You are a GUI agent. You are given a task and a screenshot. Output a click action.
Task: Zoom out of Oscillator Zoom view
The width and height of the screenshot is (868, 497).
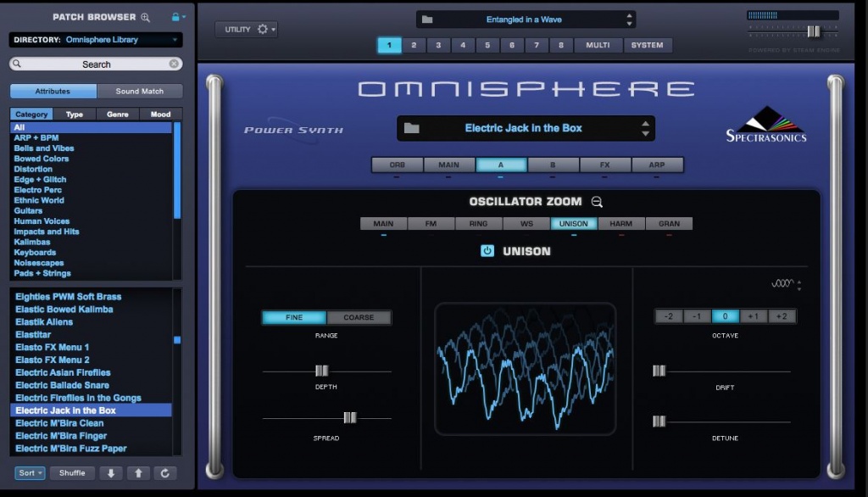click(x=597, y=202)
